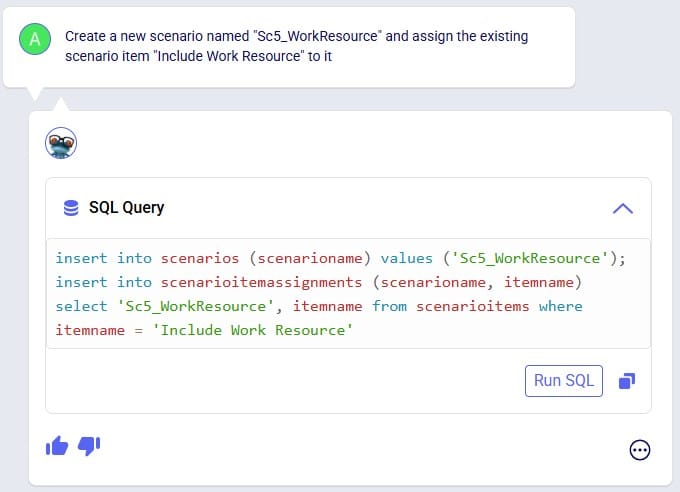The image size is (680, 492).
Task: Click the "scenarioitemassignments" table name
Action: 262,282
